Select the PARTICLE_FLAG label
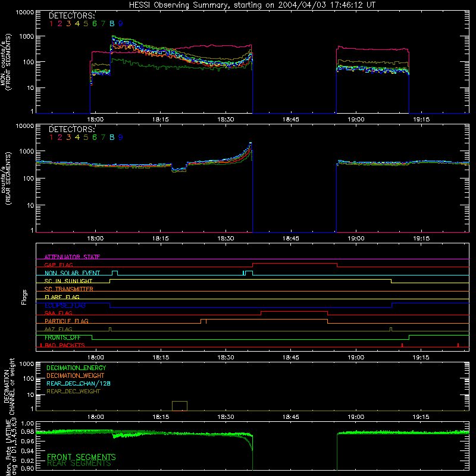Image resolution: width=476 pixels, height=476 pixels. [x=67, y=321]
